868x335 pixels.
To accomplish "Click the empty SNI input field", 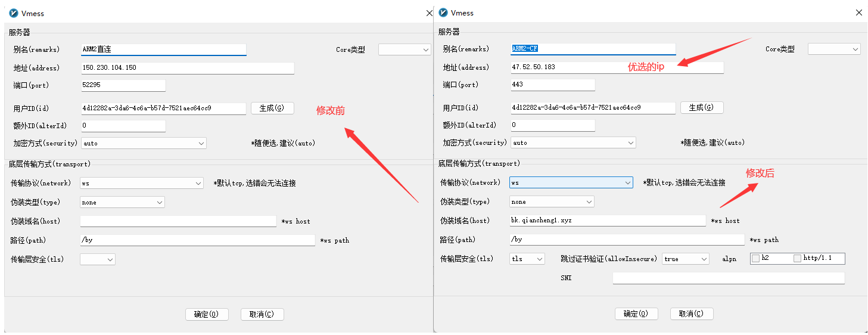I will coord(729,278).
